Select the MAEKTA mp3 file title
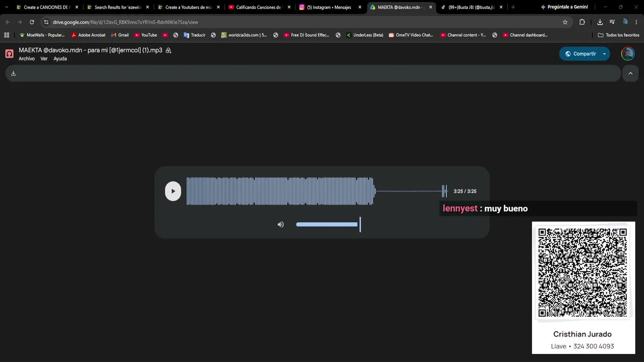This screenshot has height=362, width=644. (x=91, y=50)
